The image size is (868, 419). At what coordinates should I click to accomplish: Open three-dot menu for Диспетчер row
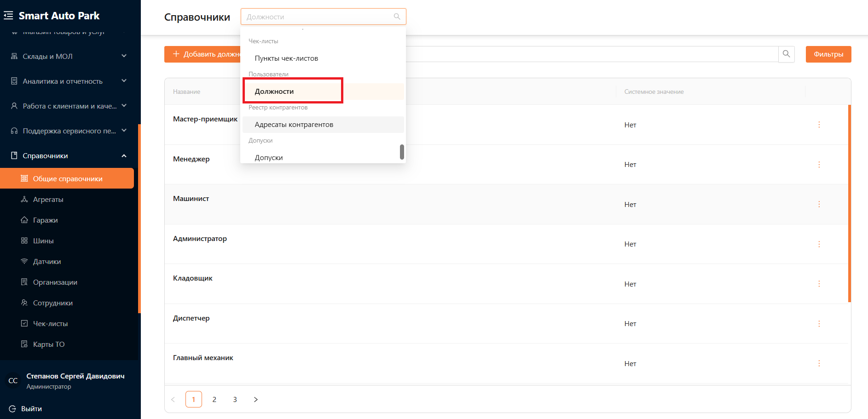819,324
